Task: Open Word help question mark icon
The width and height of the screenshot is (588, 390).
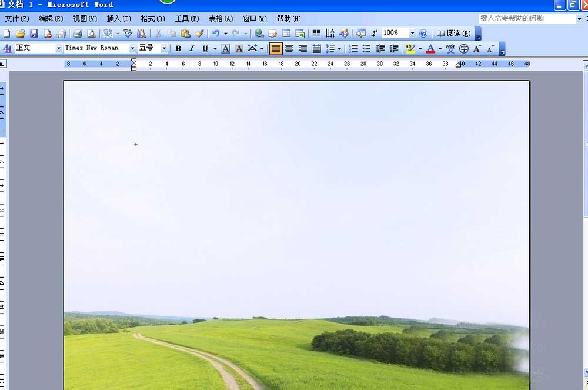Action: [x=423, y=34]
